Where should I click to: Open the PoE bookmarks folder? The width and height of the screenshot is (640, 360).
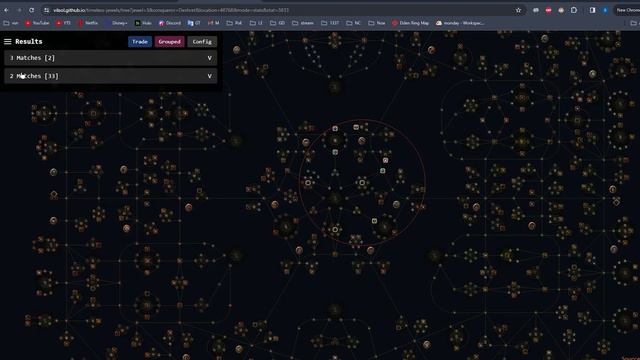234,23
